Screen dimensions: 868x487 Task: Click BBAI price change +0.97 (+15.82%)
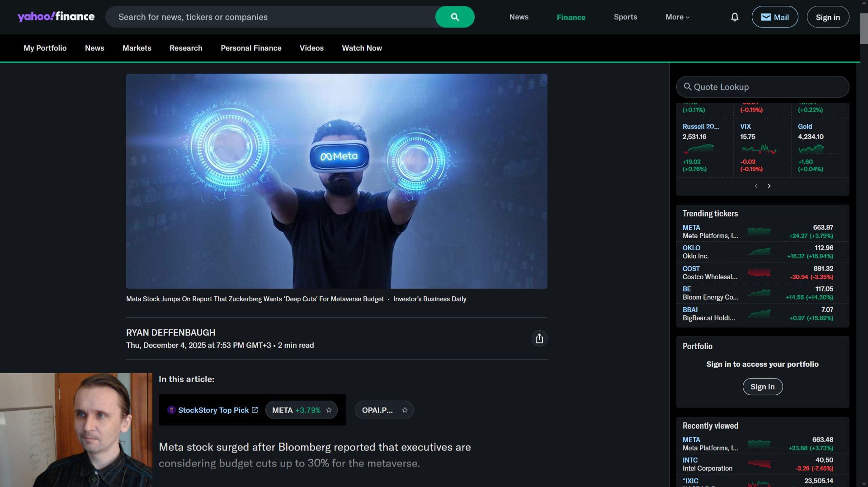811,318
